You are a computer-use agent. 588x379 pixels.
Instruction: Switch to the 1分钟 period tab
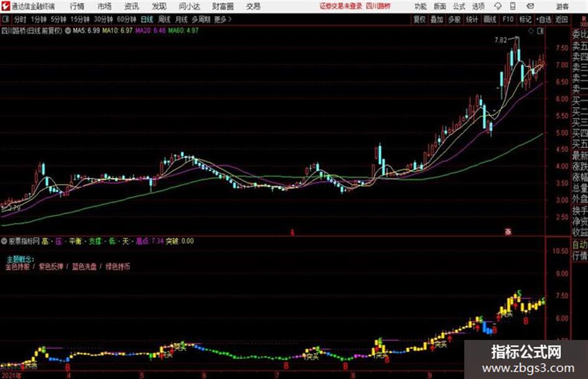click(39, 19)
